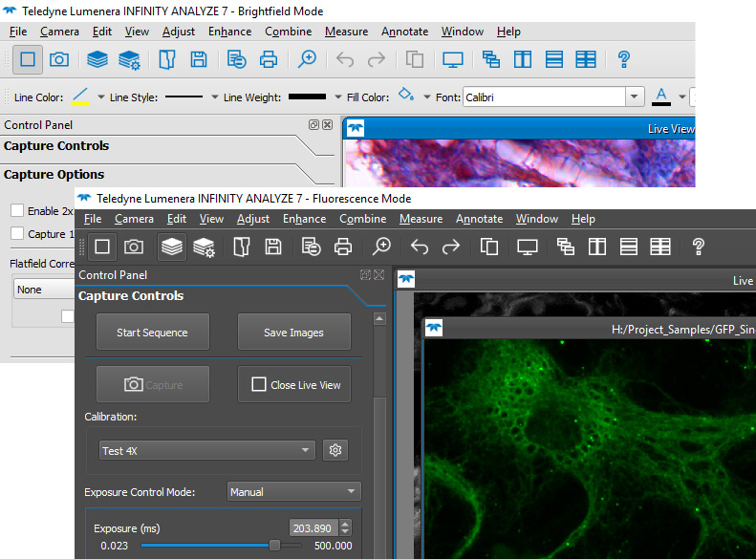
Task: Open the Measure menu in Brightfield window
Action: click(x=346, y=32)
